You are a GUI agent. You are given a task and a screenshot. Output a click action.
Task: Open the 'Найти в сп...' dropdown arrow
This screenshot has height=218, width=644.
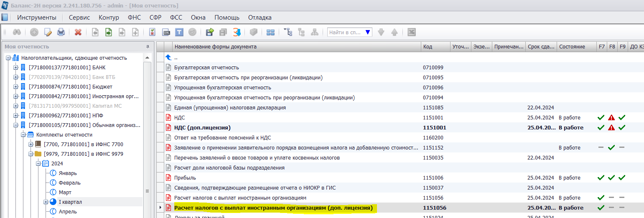(368, 32)
